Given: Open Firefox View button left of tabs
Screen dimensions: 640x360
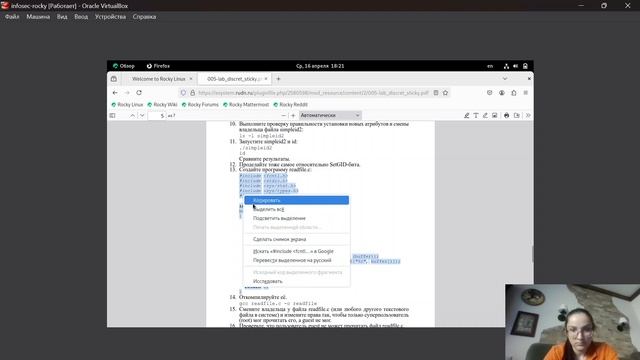Looking at the screenshot, I should [x=114, y=79].
